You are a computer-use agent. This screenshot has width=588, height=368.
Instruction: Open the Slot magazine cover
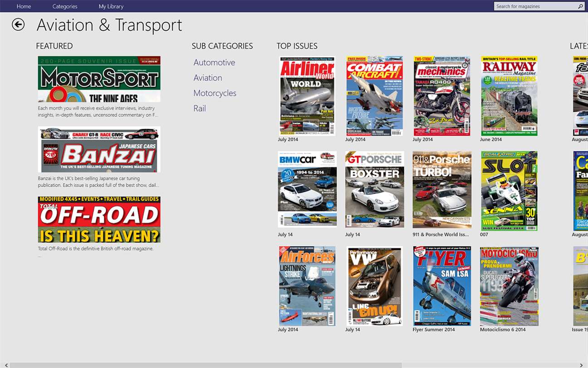point(509,191)
